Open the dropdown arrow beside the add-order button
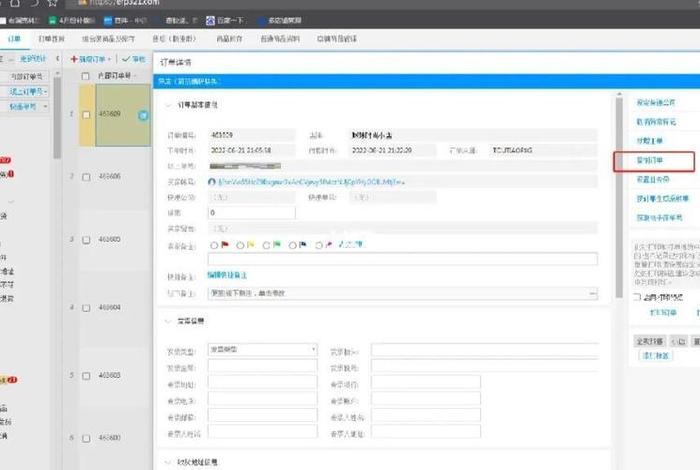Screen dimensions: 700x470 coord(109,59)
